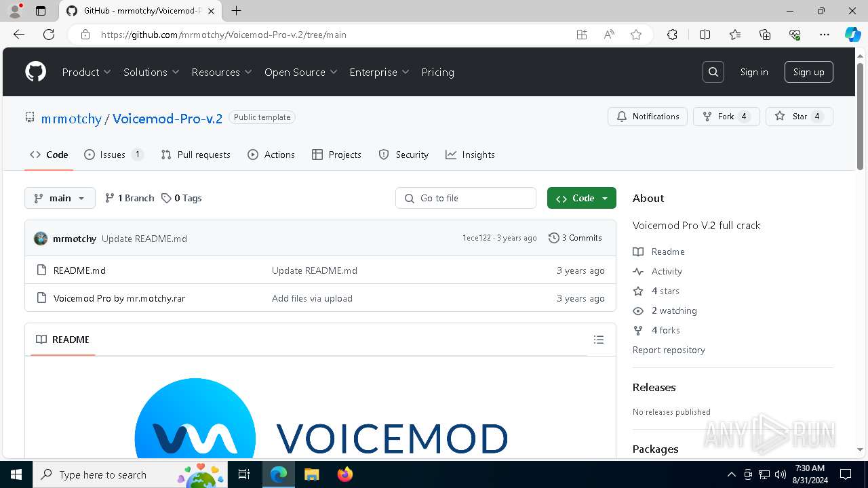
Task: Open the Copilot sidebar icon
Action: point(852,35)
